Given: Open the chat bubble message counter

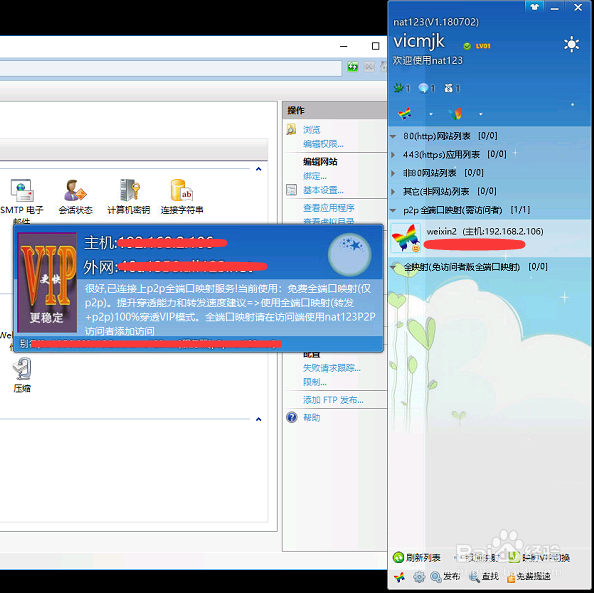Looking at the screenshot, I should (424, 88).
